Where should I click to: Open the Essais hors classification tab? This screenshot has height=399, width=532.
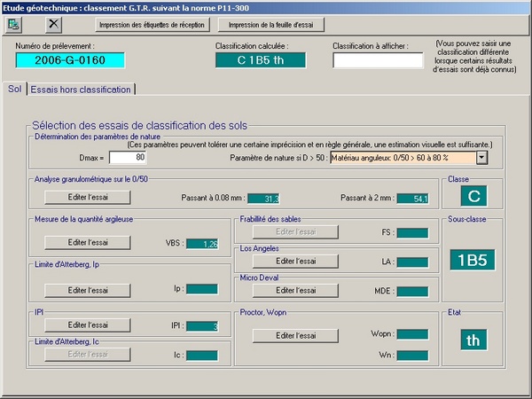point(82,89)
